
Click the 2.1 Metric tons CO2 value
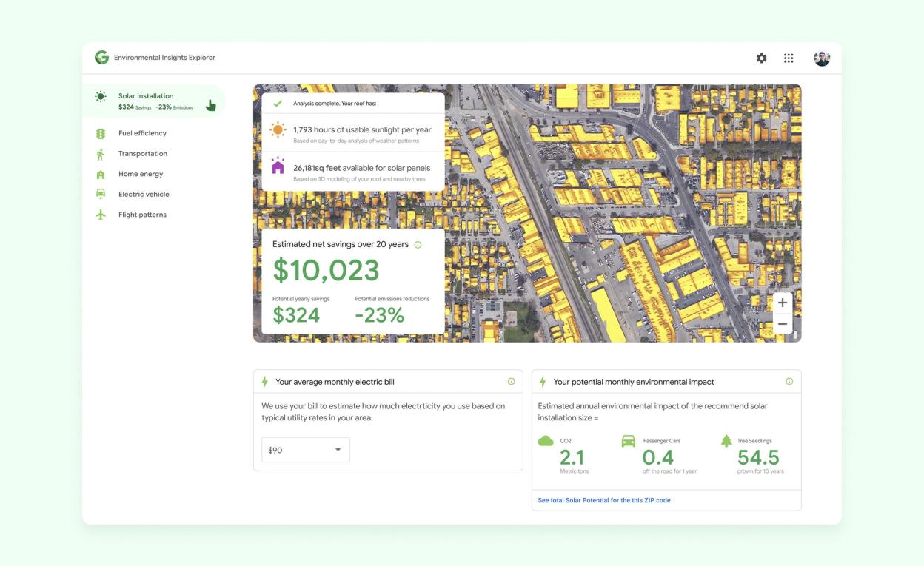coord(572,458)
